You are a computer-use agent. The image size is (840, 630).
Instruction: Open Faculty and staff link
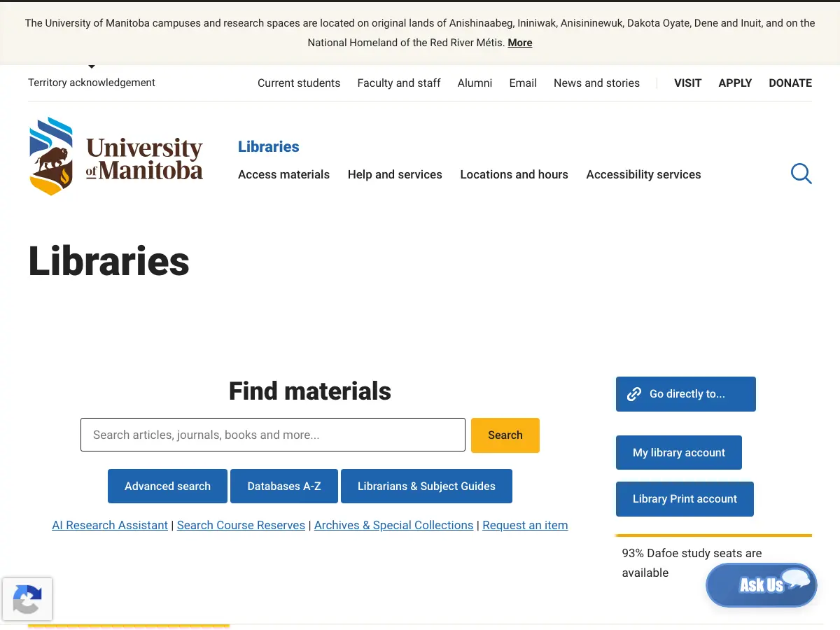399,83
